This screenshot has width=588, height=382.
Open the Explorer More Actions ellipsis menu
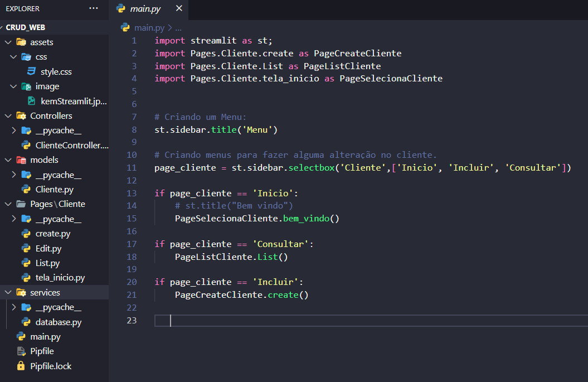(93, 8)
